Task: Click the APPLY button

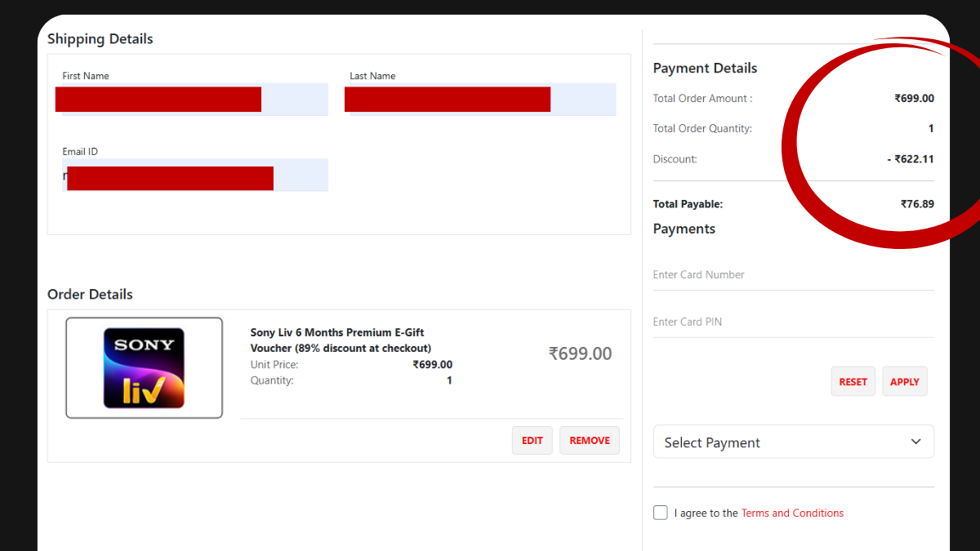Action: coord(904,381)
